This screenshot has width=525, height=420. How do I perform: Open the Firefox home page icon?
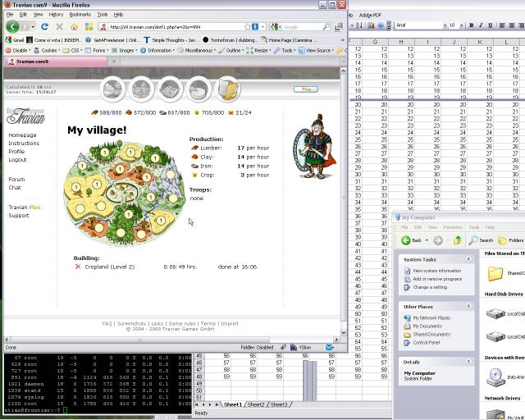coord(75,26)
